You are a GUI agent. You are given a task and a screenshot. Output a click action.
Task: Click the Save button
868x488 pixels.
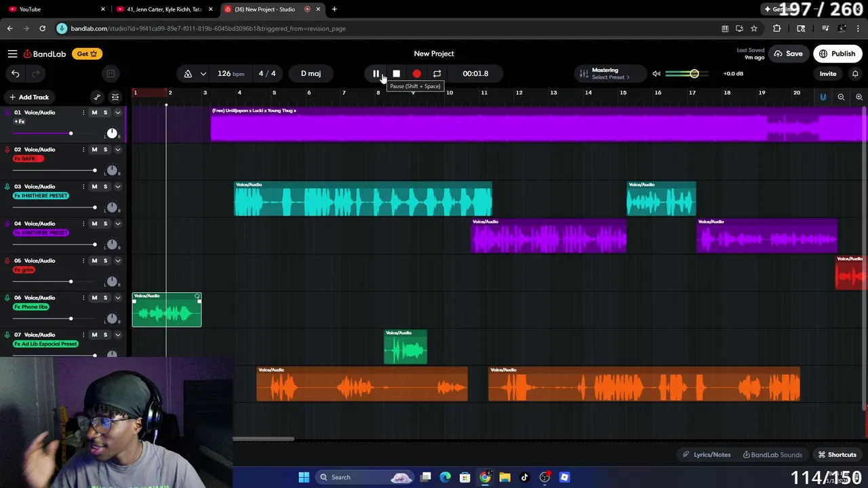click(x=789, y=54)
